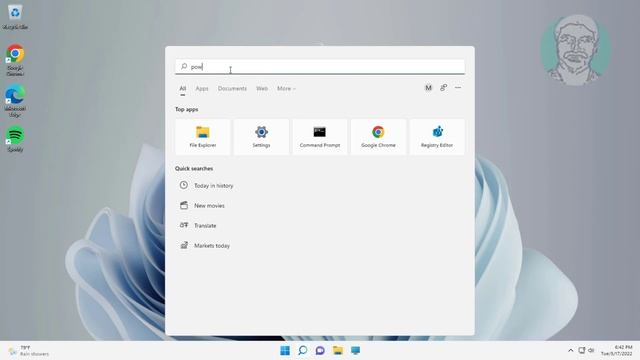Launch Command Prompt from Top apps
This screenshot has height=360, width=640.
click(x=320, y=137)
